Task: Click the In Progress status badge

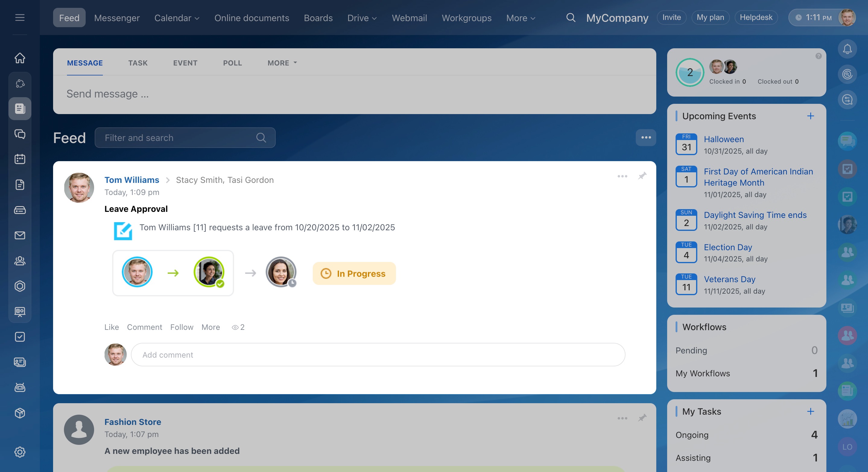Action: tap(354, 273)
